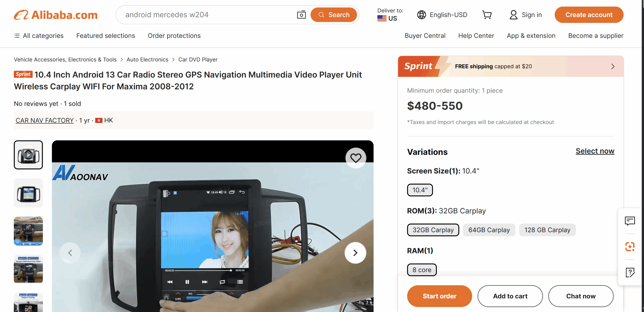Viewport: 644px width, 312px height.
Task: Click the Sign in person icon
Action: click(513, 15)
